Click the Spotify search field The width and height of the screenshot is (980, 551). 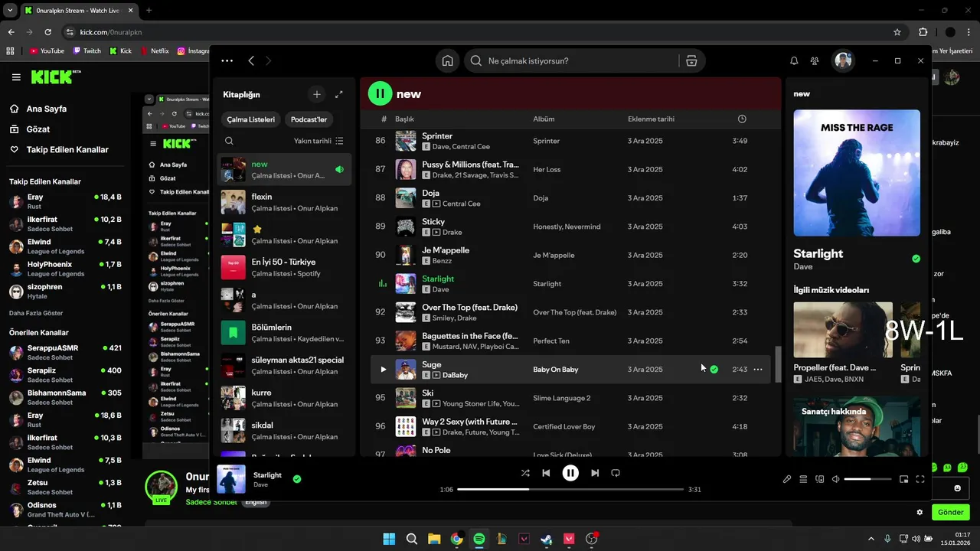click(572, 60)
